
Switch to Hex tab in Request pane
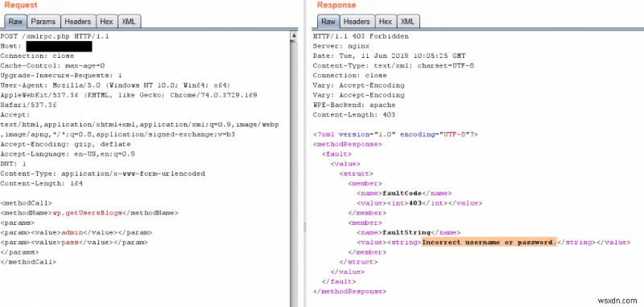click(x=106, y=22)
